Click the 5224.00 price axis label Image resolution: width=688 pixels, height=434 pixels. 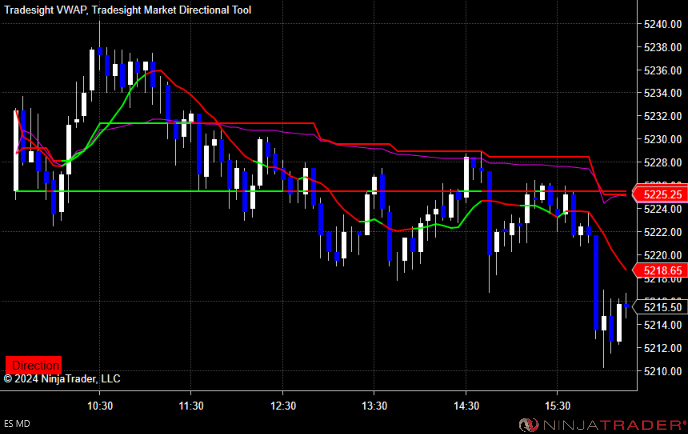663,209
